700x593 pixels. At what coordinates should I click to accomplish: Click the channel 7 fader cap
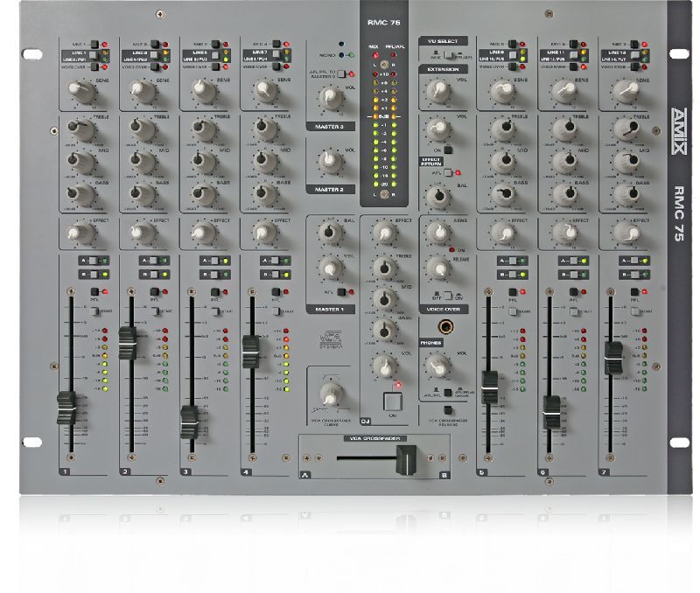click(x=613, y=358)
